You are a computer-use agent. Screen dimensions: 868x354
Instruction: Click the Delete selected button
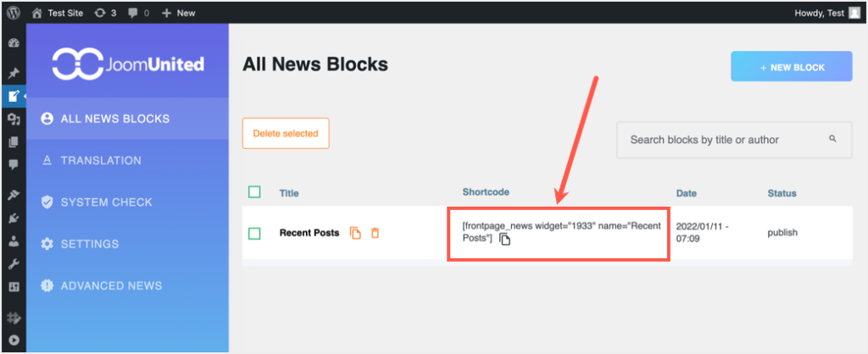pos(286,133)
